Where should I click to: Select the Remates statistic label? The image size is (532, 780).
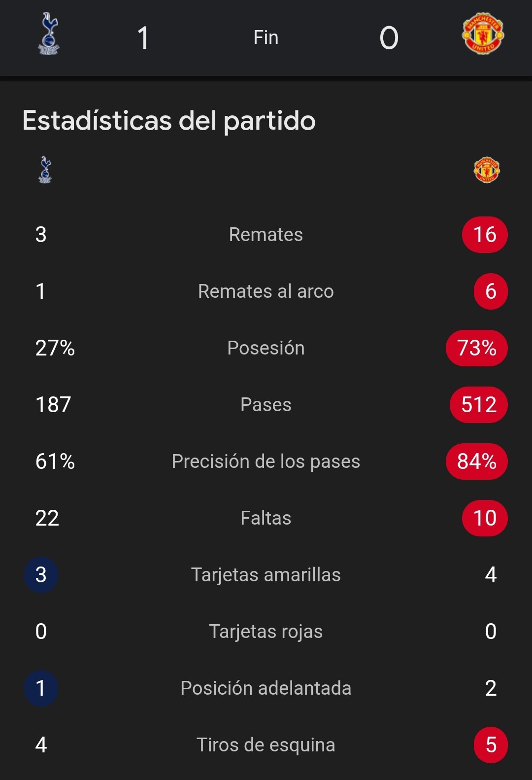(x=266, y=235)
